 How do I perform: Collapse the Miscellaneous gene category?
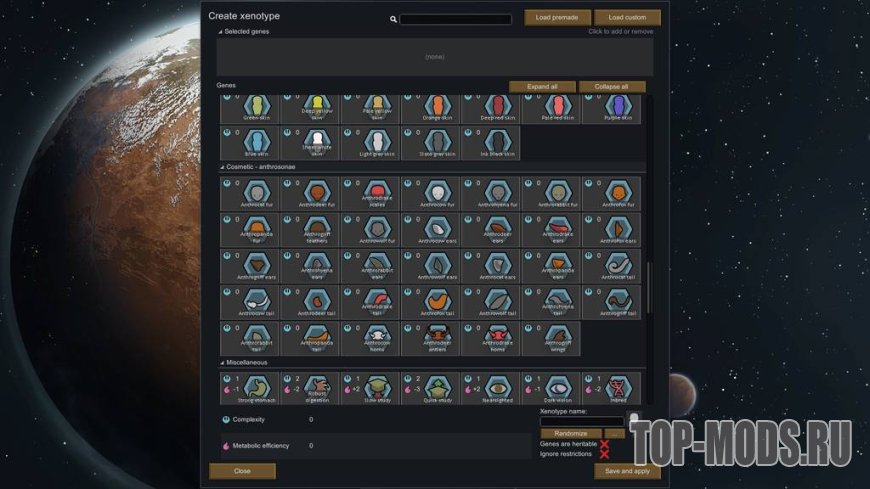[x=222, y=363]
